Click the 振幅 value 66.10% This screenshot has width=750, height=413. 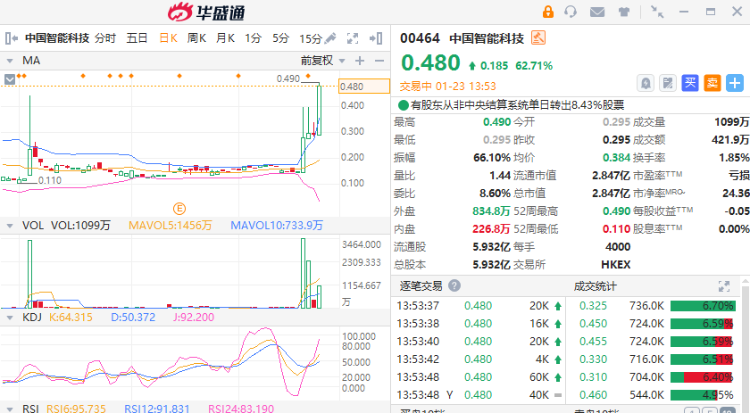coord(492,157)
